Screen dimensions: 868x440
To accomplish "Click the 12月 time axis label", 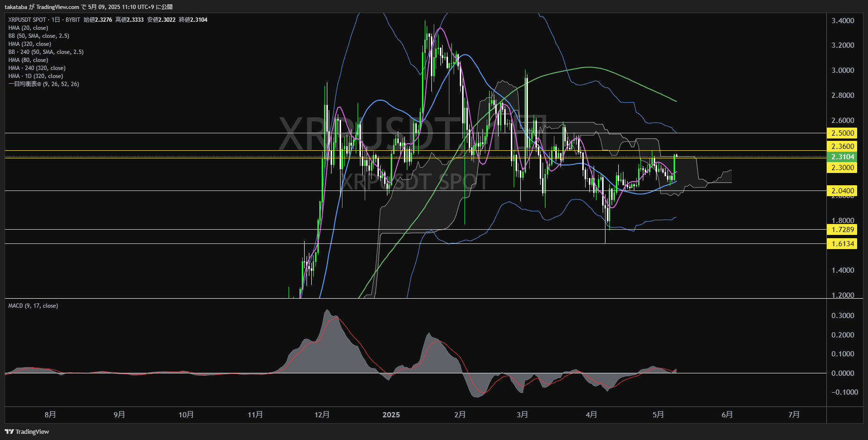I will pos(322,414).
